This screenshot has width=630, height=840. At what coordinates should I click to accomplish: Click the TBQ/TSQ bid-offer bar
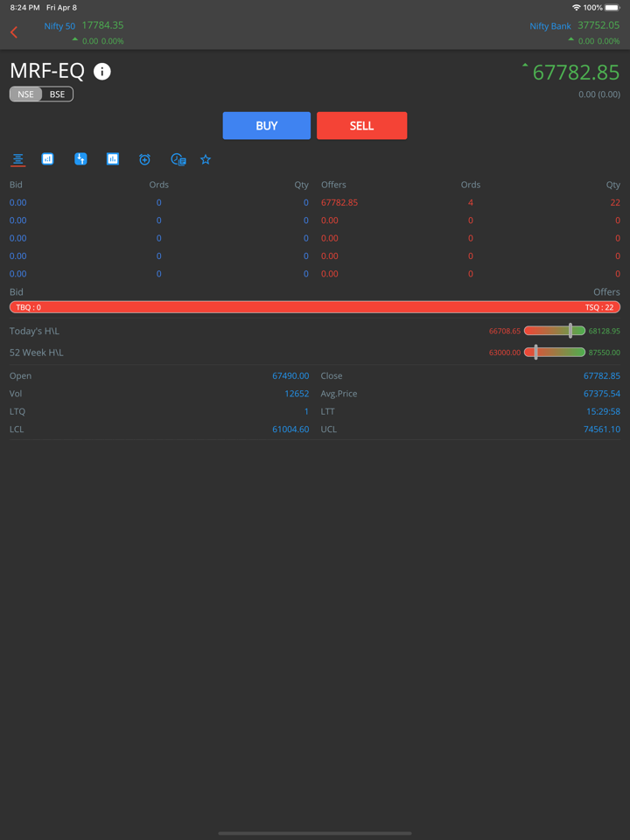(315, 307)
